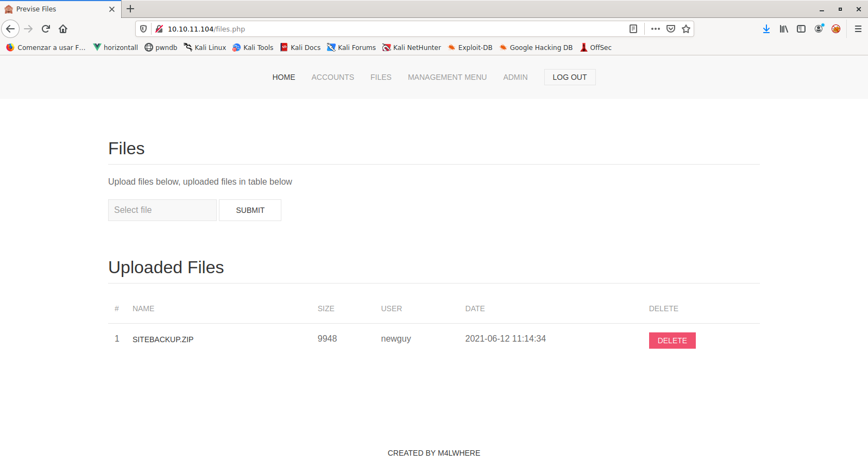Bookmark this page with the star icon
The image size is (868, 466).
(x=686, y=29)
